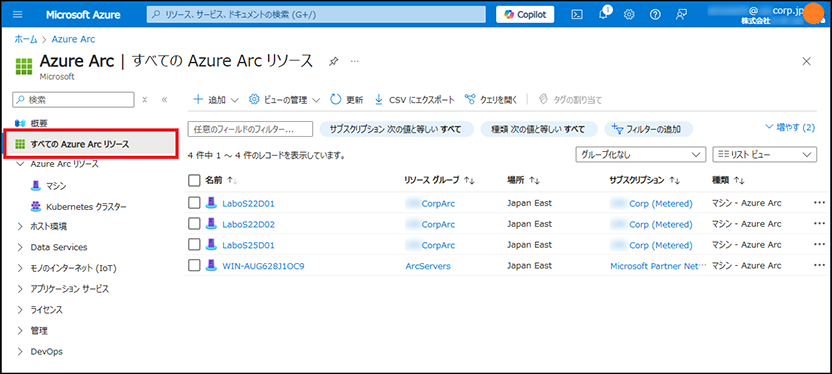Expand the ライセンス section

(20, 310)
